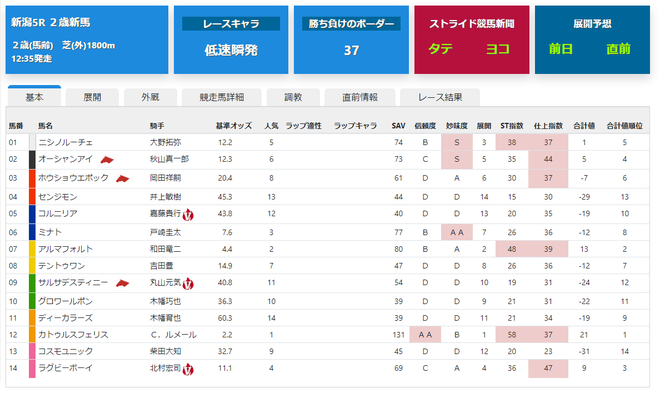The height and width of the screenshot is (393, 660).
Task: Click the 信頼度 column header
Action: [425, 126]
